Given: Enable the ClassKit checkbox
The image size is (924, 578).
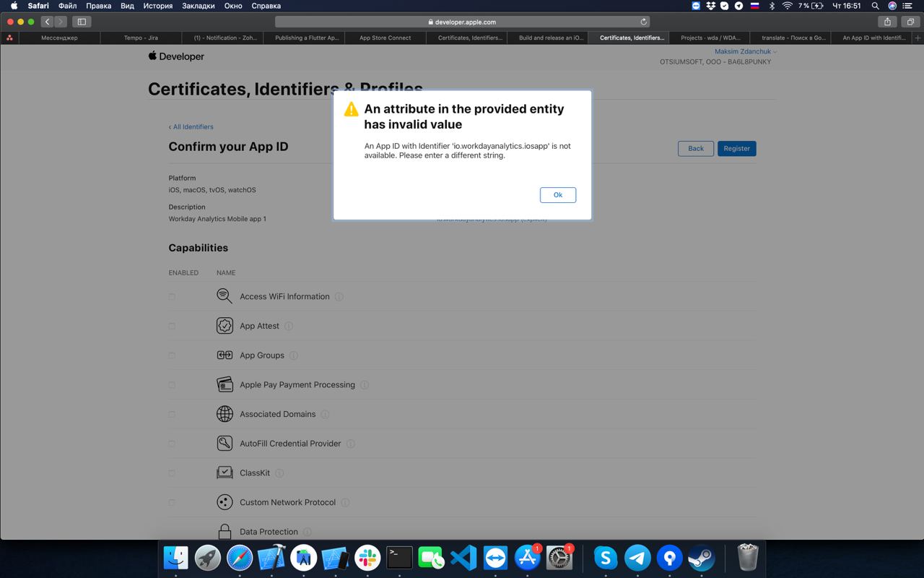Looking at the screenshot, I should pos(172,473).
